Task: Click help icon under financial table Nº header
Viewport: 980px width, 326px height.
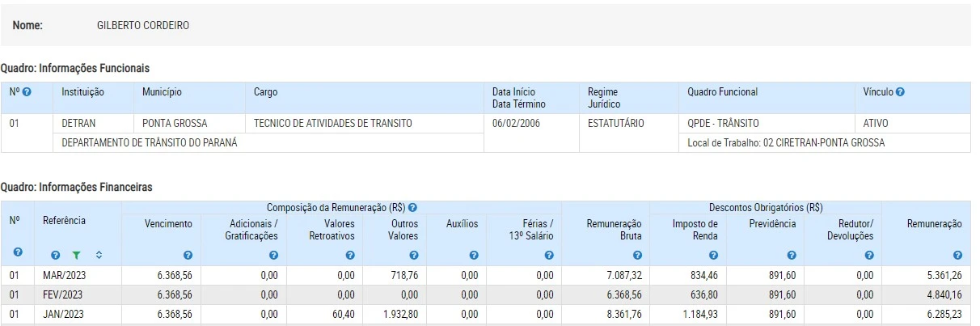Action: [x=15, y=254]
